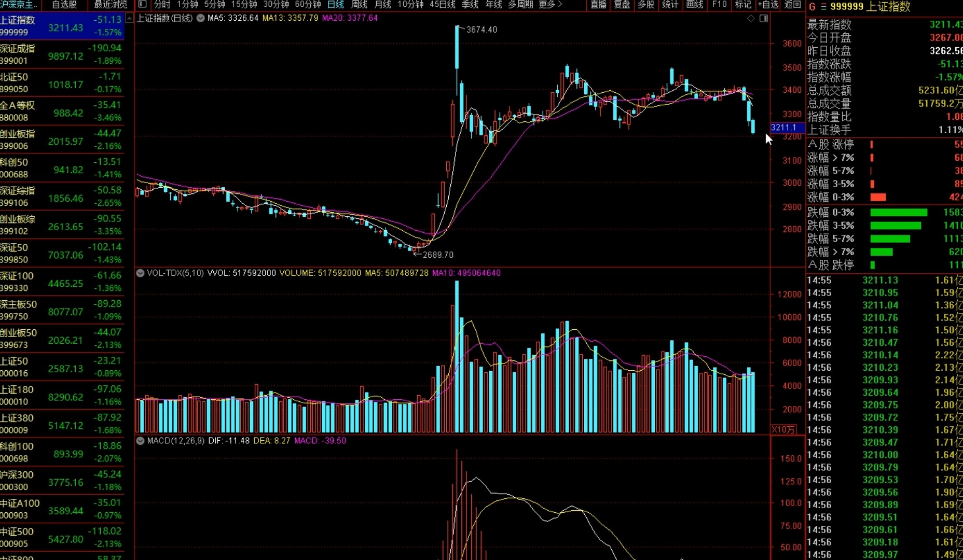Select 中证A100 000903 row

click(x=62, y=509)
